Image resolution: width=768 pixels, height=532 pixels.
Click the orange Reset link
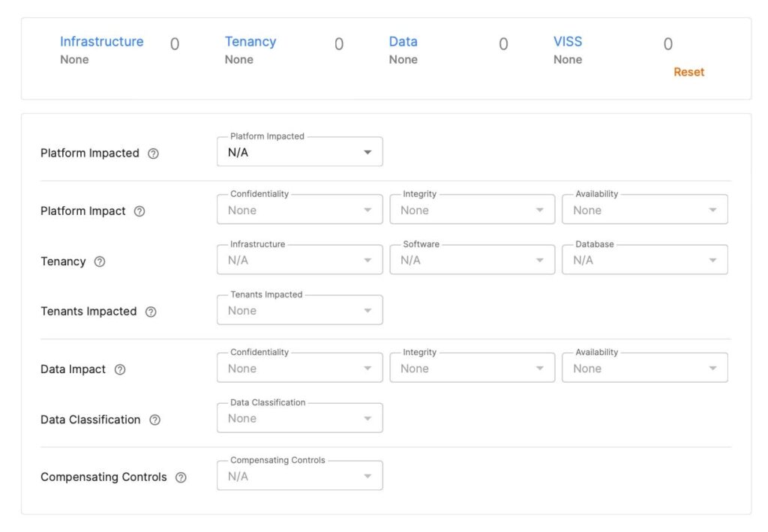tap(688, 73)
